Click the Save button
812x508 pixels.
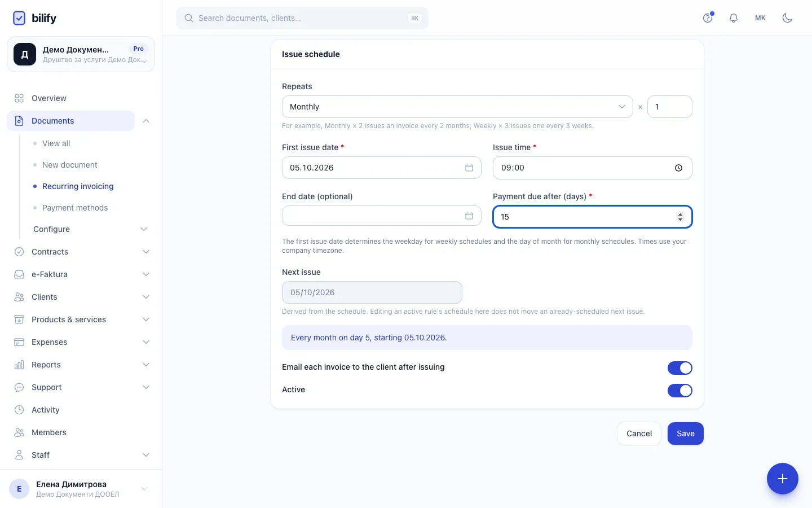coord(686,433)
